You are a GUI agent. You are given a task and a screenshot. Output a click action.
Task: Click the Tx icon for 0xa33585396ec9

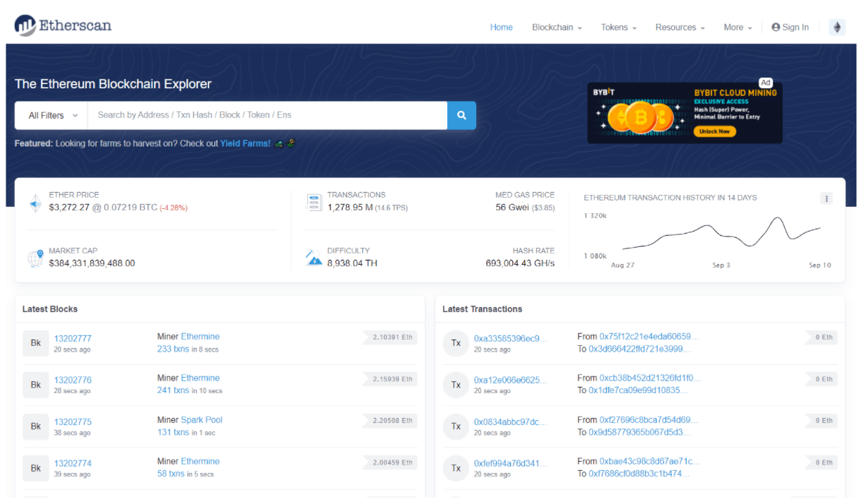pyautogui.click(x=456, y=343)
